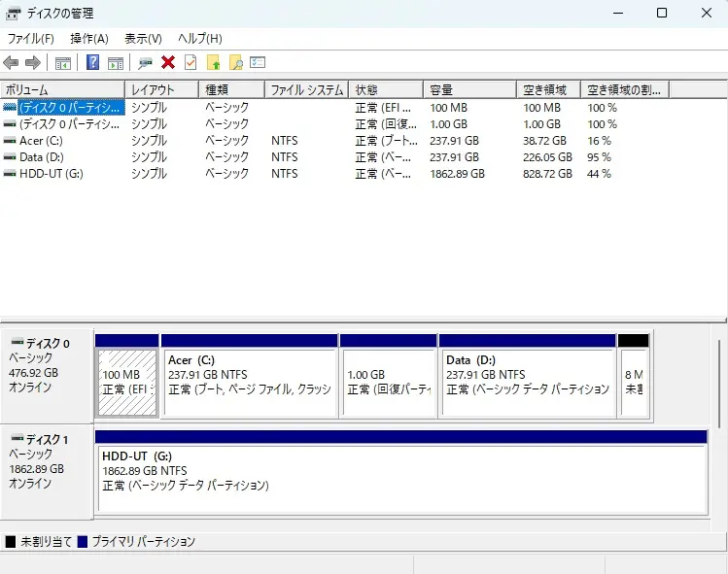Sort by the 状態 column header

pos(386,89)
